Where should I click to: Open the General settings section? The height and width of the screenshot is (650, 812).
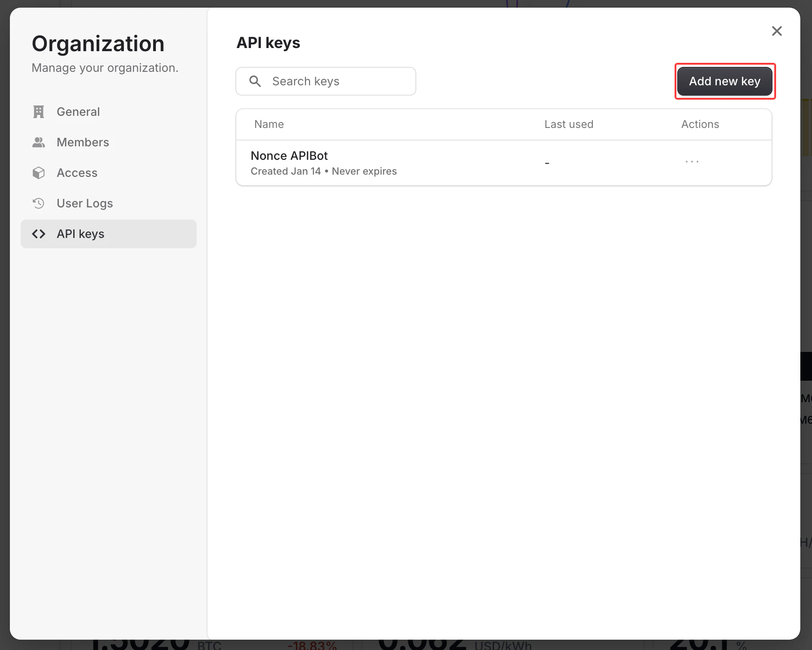coord(109,112)
